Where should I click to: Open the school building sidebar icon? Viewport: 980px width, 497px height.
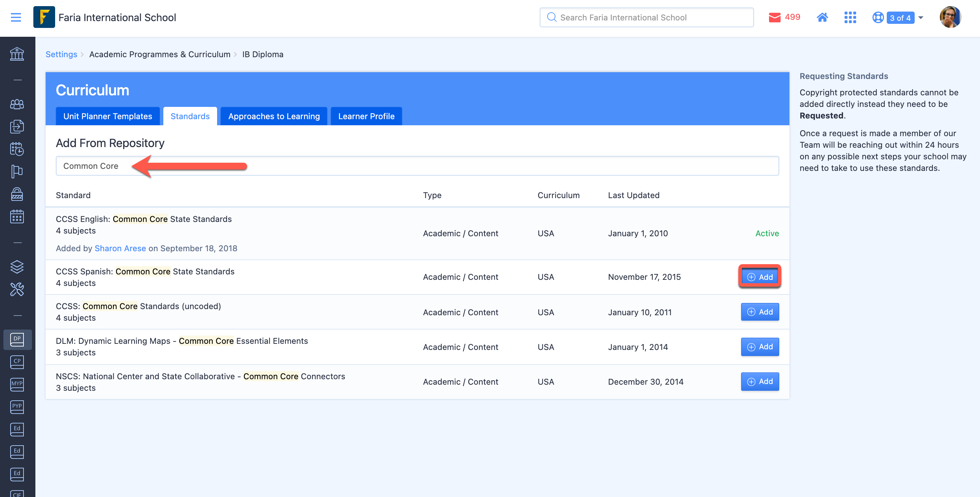click(17, 54)
